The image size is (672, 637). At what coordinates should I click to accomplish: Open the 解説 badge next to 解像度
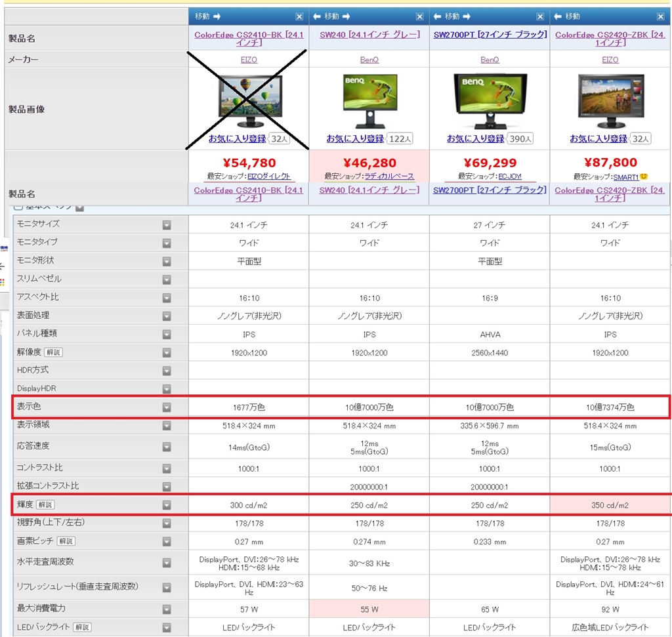(x=54, y=352)
